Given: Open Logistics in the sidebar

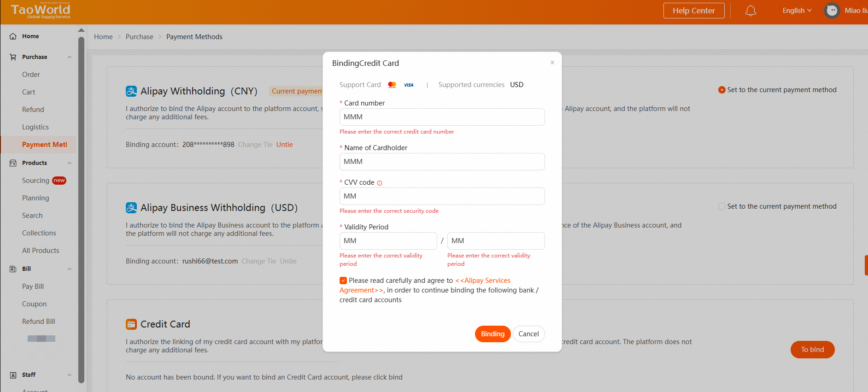Looking at the screenshot, I should tap(35, 127).
